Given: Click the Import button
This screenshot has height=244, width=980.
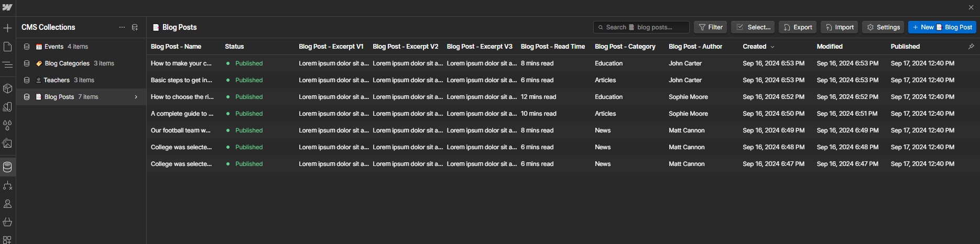Looking at the screenshot, I should (839, 27).
